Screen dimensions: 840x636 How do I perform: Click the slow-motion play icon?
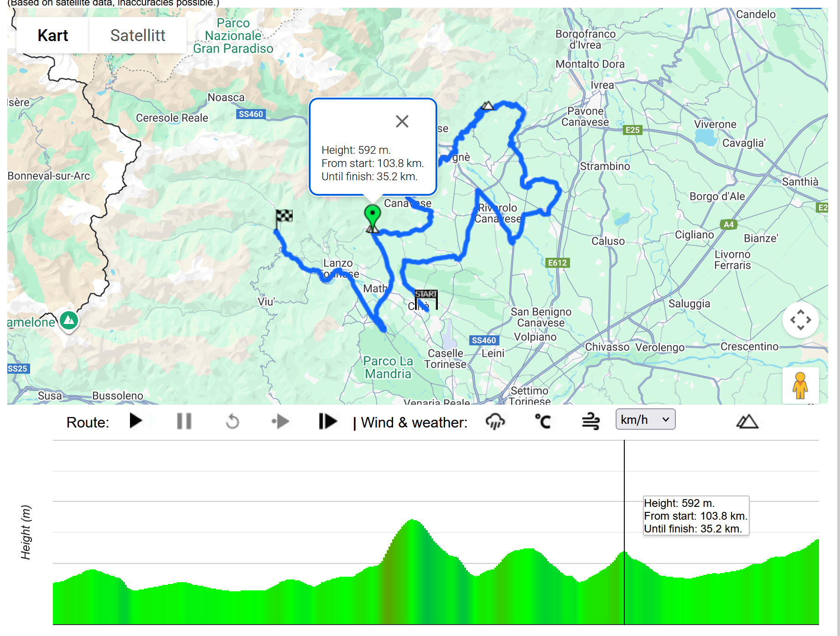point(280,421)
